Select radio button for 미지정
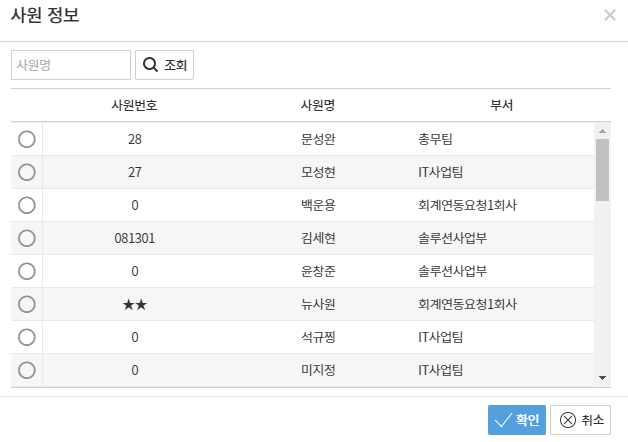Image resolution: width=628 pixels, height=442 pixels. (x=27, y=370)
